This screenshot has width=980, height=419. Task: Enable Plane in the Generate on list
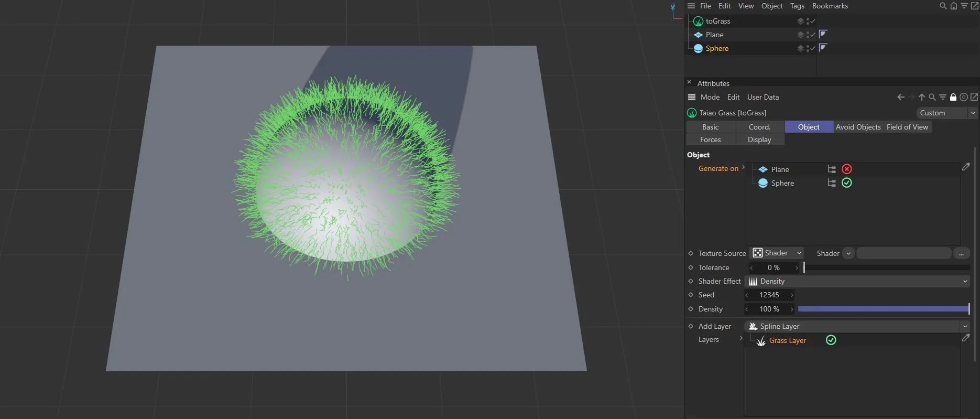tap(847, 169)
